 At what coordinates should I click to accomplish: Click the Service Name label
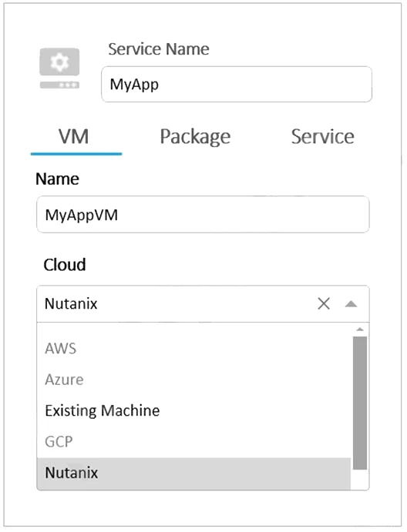pyautogui.click(x=159, y=49)
